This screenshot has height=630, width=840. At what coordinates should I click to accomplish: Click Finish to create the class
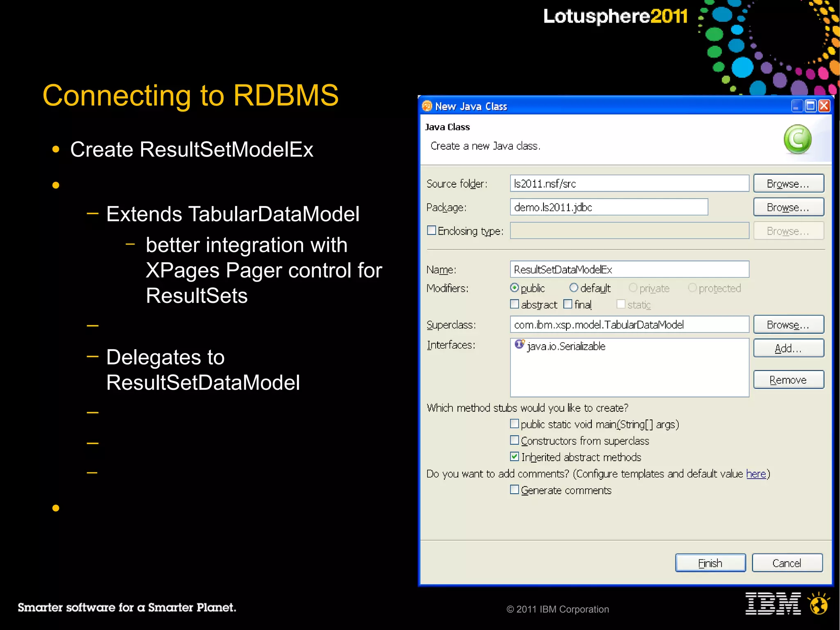pos(710,563)
